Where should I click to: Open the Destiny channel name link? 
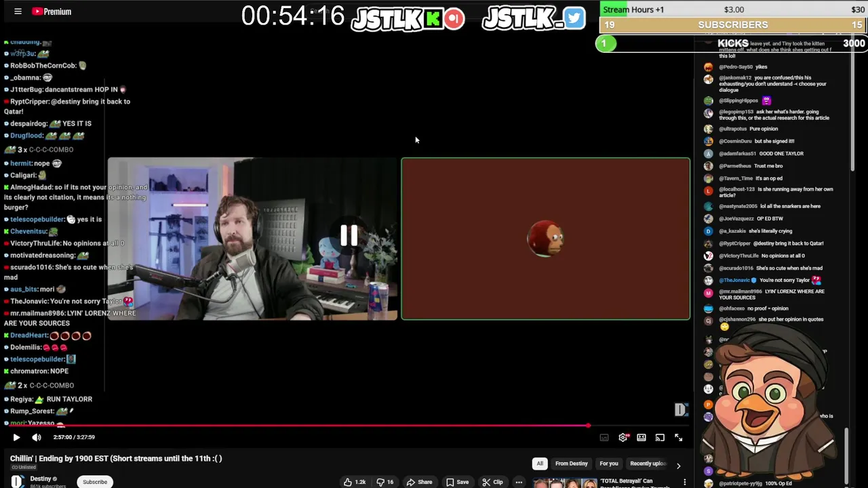point(41,479)
